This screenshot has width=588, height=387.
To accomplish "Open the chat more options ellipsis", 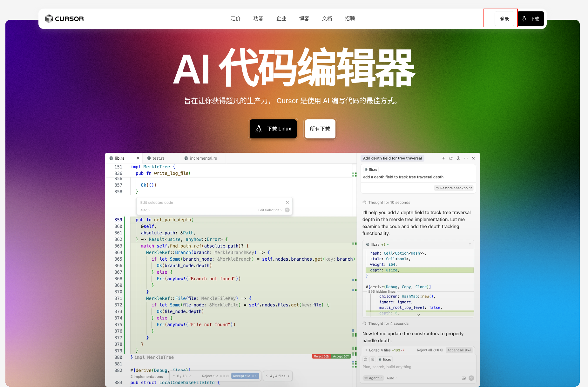I will coord(466,158).
